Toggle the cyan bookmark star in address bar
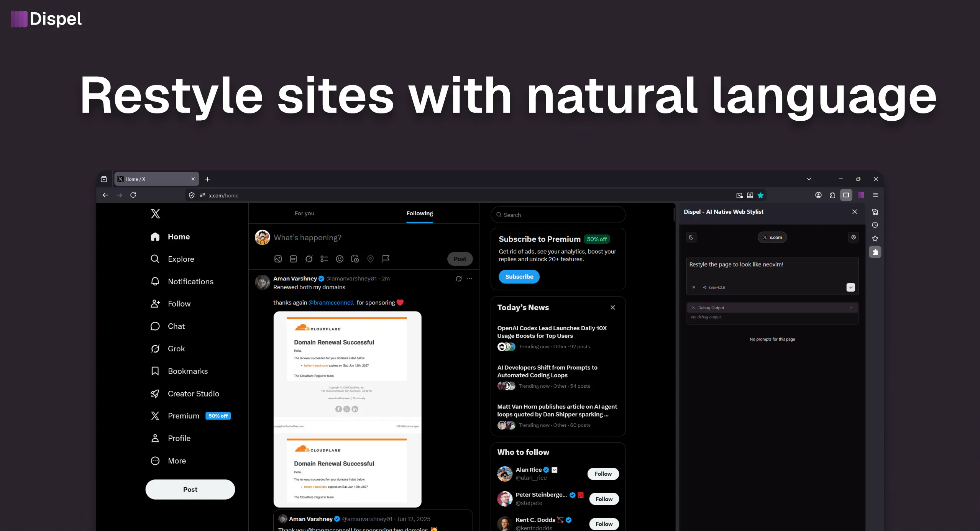 click(x=761, y=195)
